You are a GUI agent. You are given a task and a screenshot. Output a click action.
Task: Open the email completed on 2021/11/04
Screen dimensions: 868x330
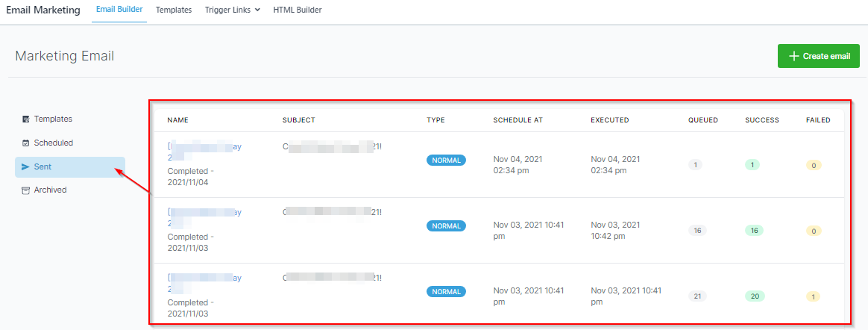click(204, 147)
